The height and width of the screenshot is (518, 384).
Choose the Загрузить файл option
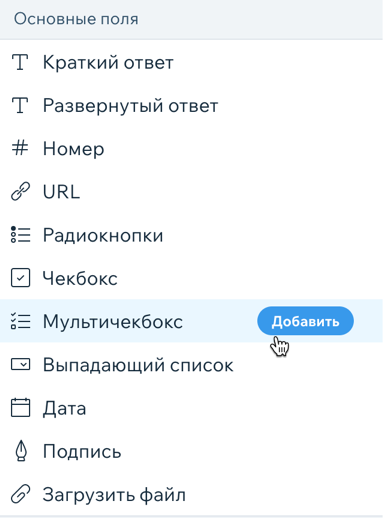[192, 494]
